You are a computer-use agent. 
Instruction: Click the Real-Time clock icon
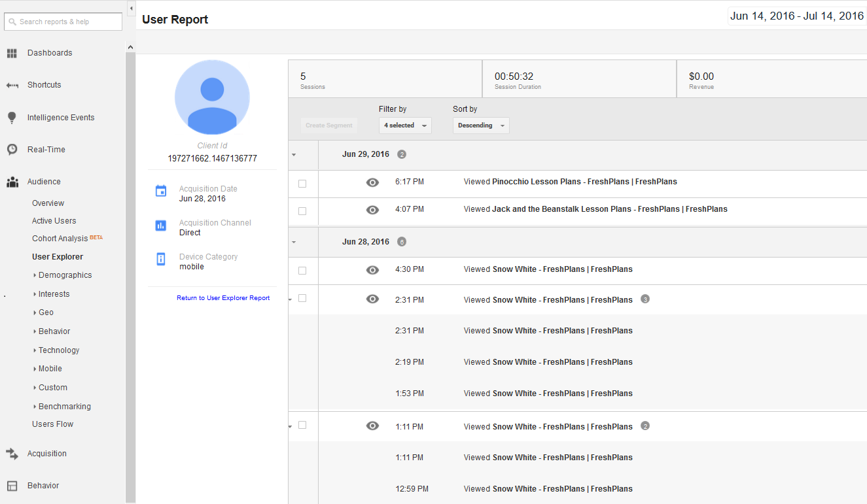(12, 150)
